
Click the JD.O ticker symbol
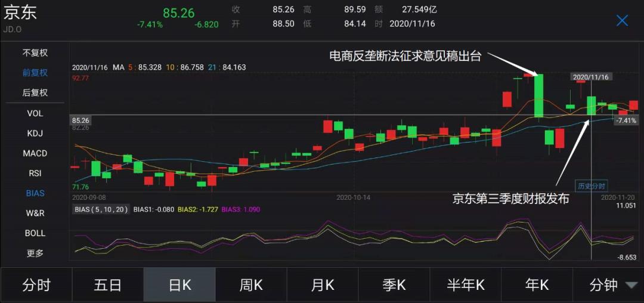(x=13, y=29)
